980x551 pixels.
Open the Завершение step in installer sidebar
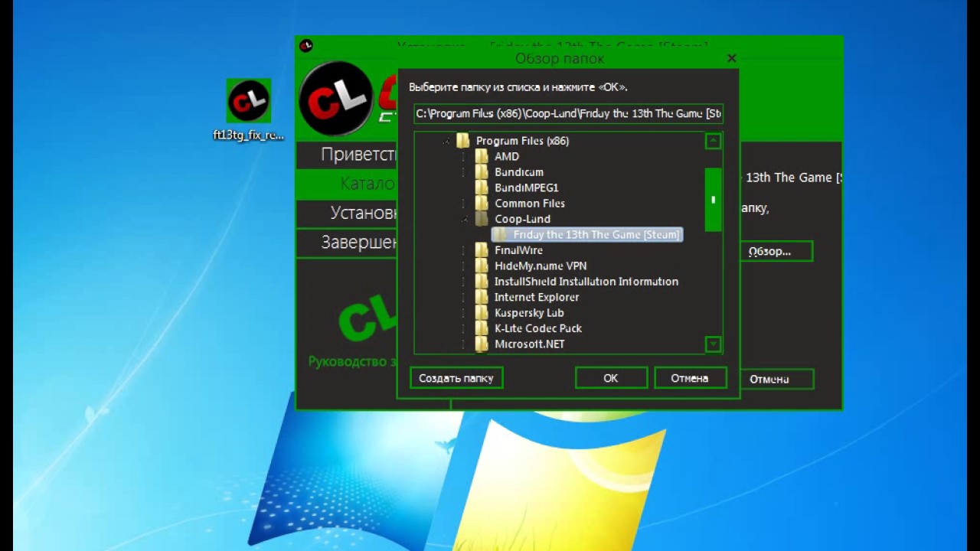point(348,243)
